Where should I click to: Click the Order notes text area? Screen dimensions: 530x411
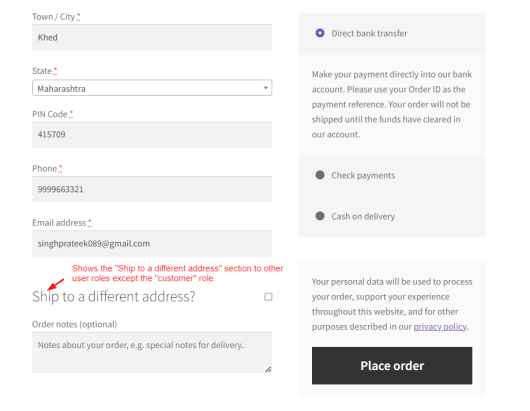(152, 353)
